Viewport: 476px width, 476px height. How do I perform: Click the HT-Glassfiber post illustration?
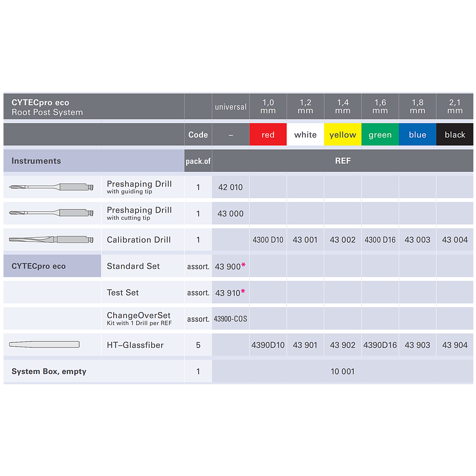(x=44, y=345)
